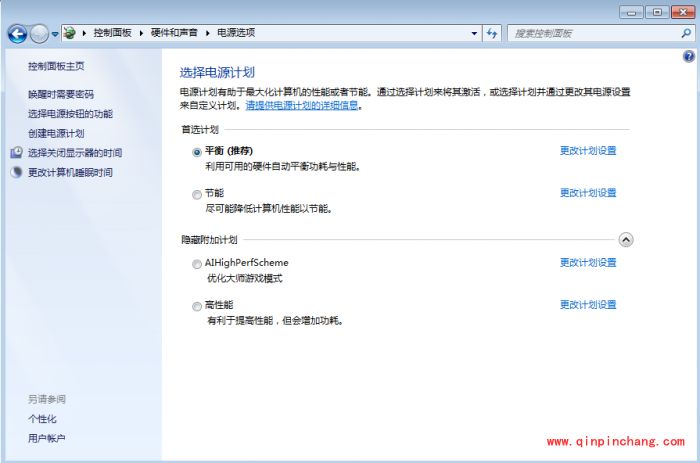Open the power plan detailed information link
This screenshot has height=463, width=700.
coord(302,106)
